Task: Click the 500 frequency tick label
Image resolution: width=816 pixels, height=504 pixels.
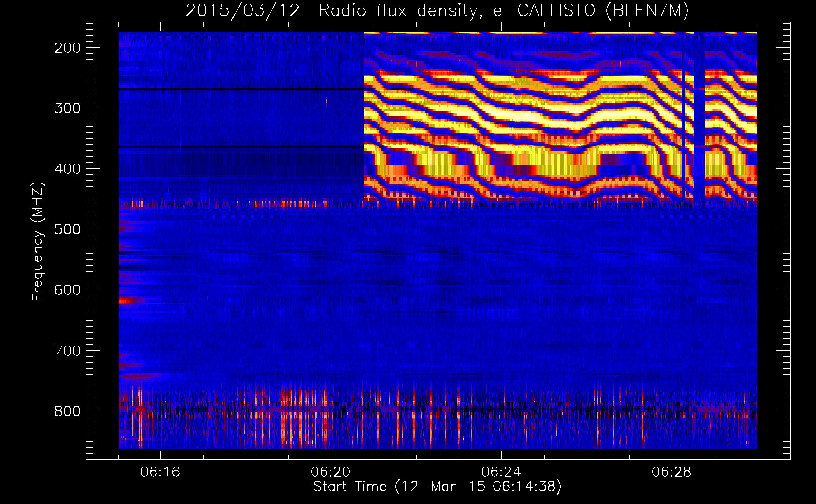Action: 68,229
